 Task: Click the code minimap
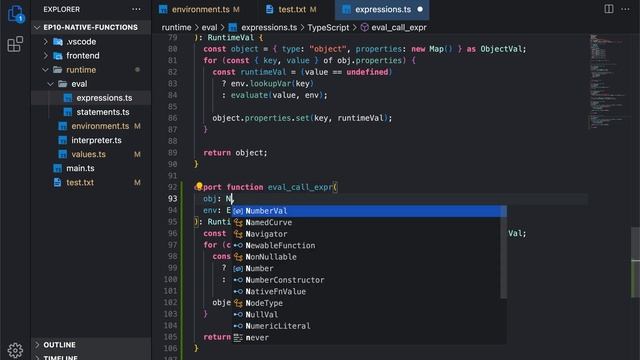coord(608,82)
